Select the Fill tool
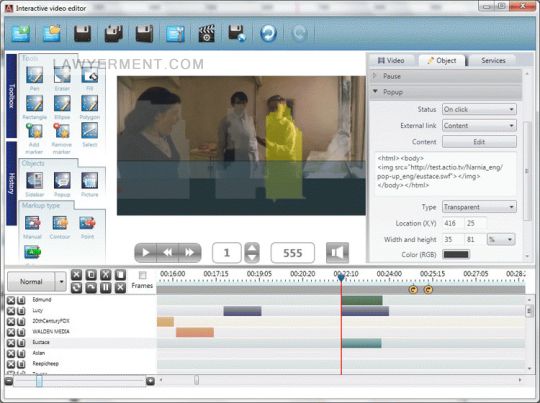 click(x=90, y=75)
